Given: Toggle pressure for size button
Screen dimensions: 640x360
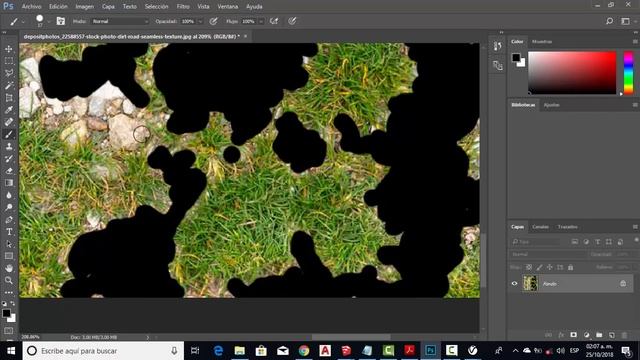Looking at the screenshot, I should coord(292,21).
